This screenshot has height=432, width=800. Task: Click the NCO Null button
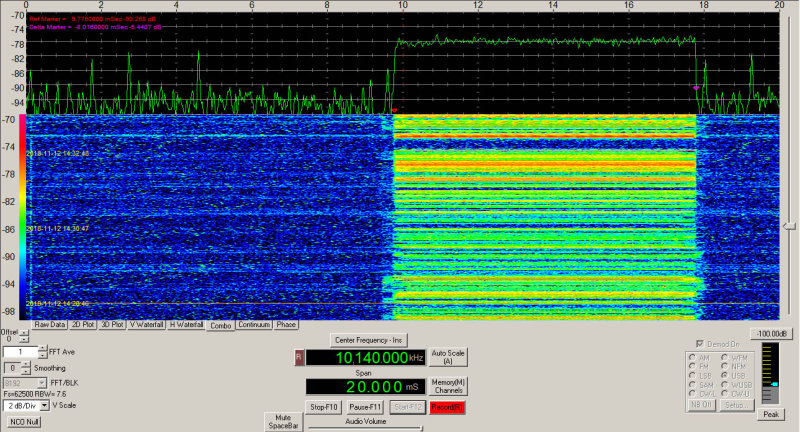(x=24, y=422)
